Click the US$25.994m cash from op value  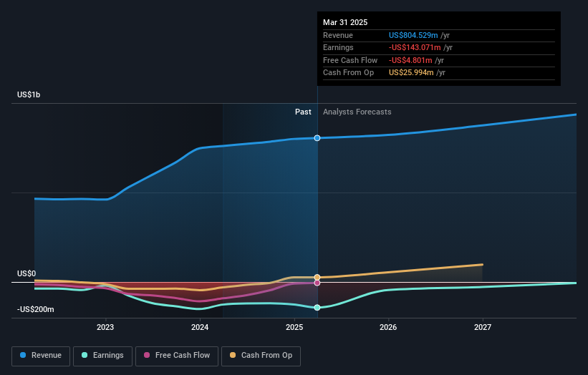tap(411, 73)
